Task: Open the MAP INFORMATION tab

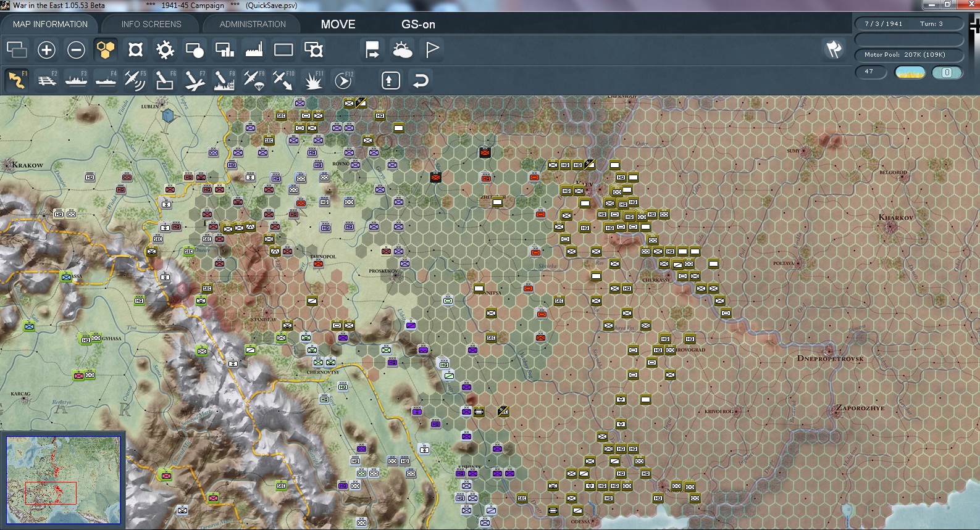Action: [x=50, y=24]
